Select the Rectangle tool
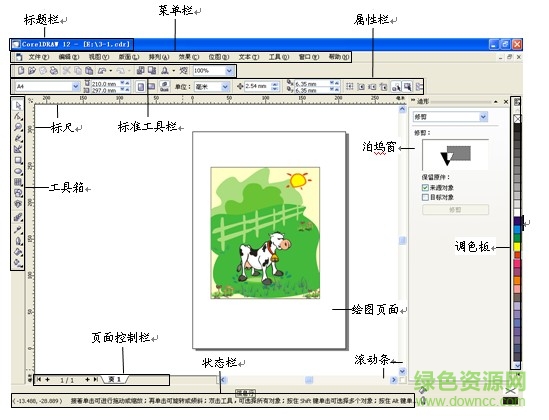Viewport: 549px width, 420px height. (x=18, y=160)
